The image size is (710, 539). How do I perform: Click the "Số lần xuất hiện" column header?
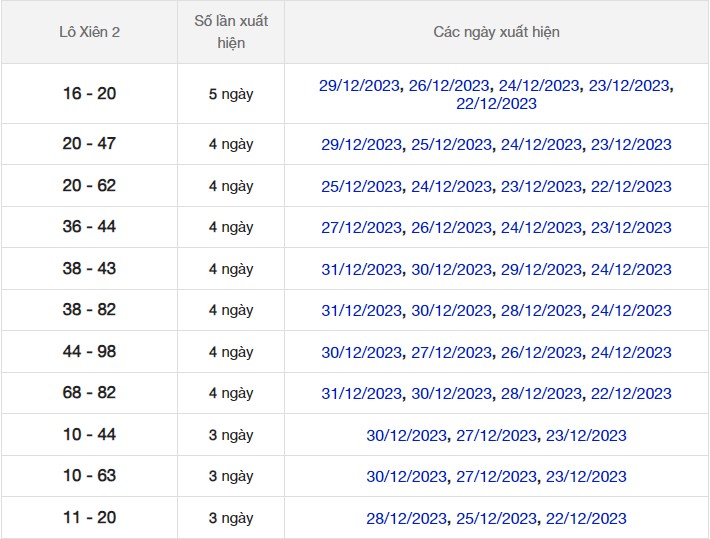tap(231, 32)
